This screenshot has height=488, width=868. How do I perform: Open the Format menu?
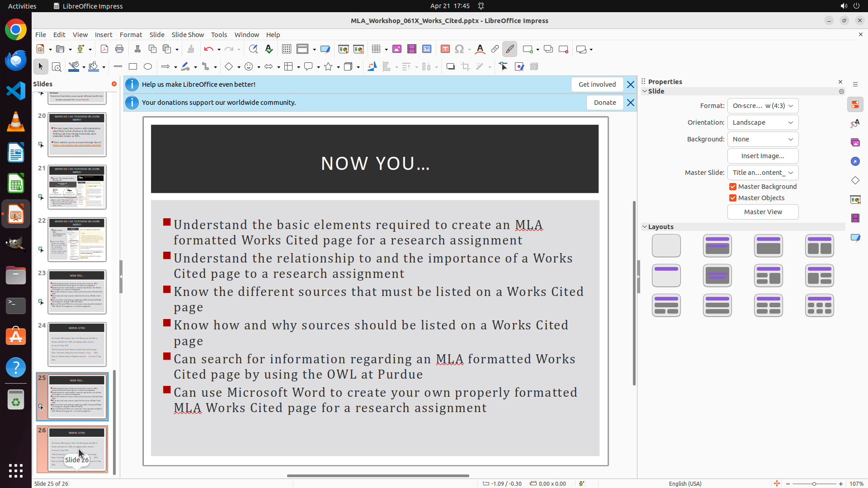(x=131, y=35)
